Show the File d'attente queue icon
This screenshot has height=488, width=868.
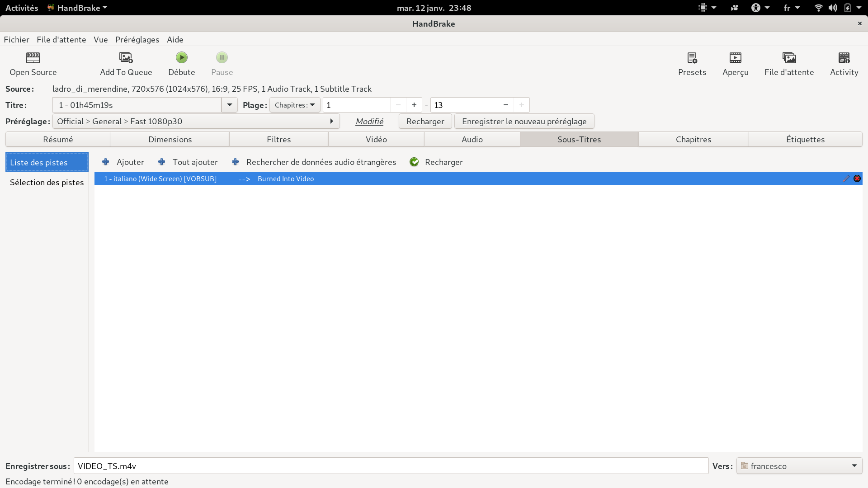tap(789, 58)
